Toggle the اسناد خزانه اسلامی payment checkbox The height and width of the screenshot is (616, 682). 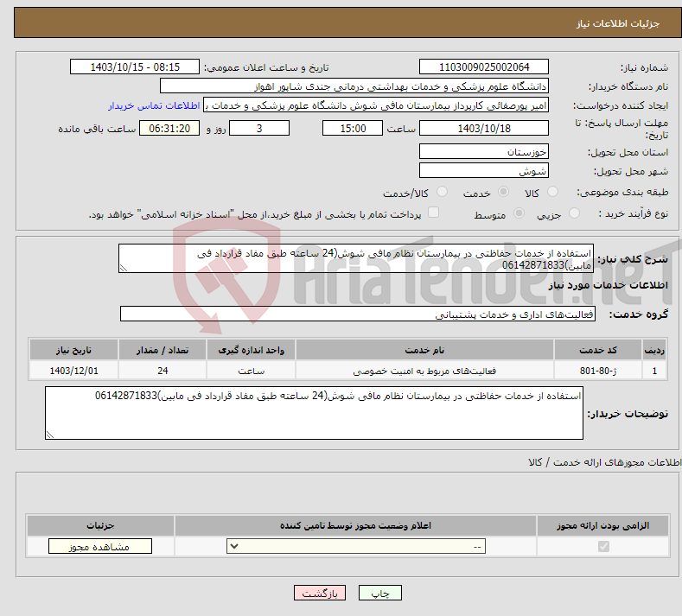coord(433,213)
